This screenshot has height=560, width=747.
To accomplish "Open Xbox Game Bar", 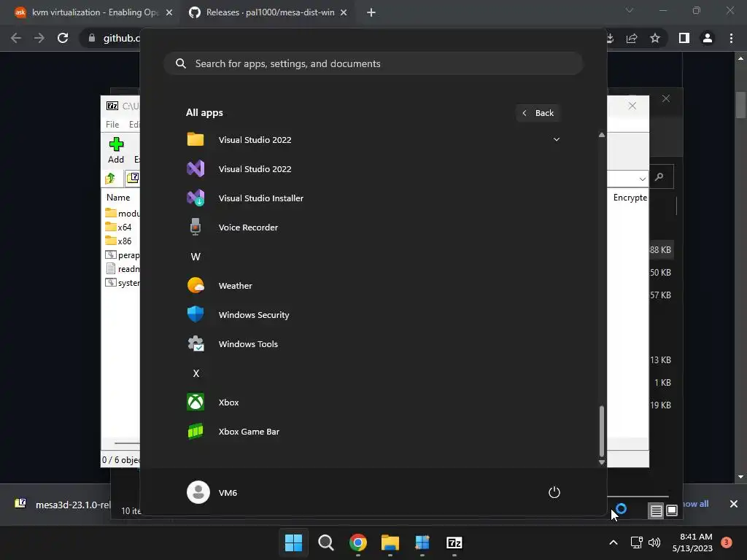I will [249, 432].
